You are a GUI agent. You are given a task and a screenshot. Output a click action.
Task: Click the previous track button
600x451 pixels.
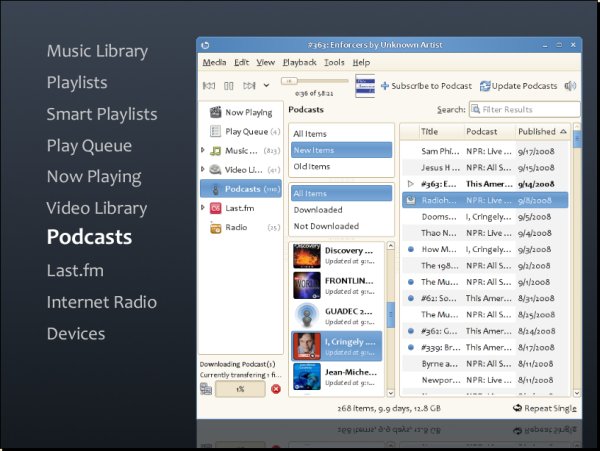(x=209, y=86)
